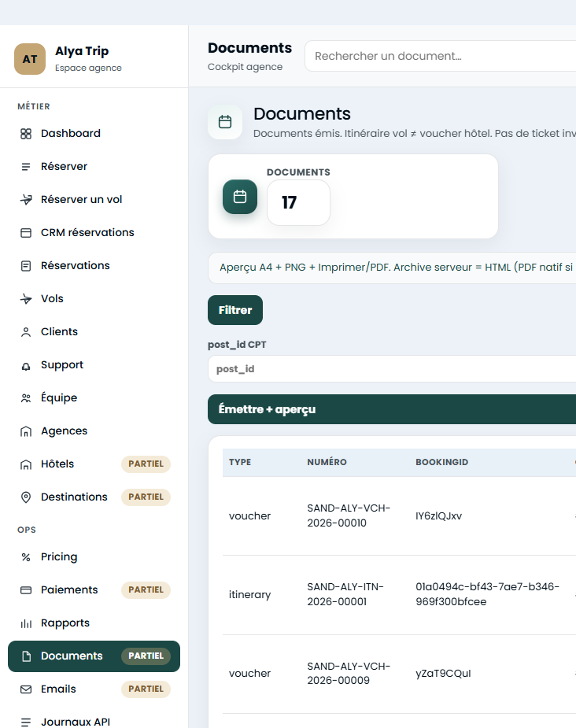
Task: Open CRM réservations page
Action: point(94,233)
